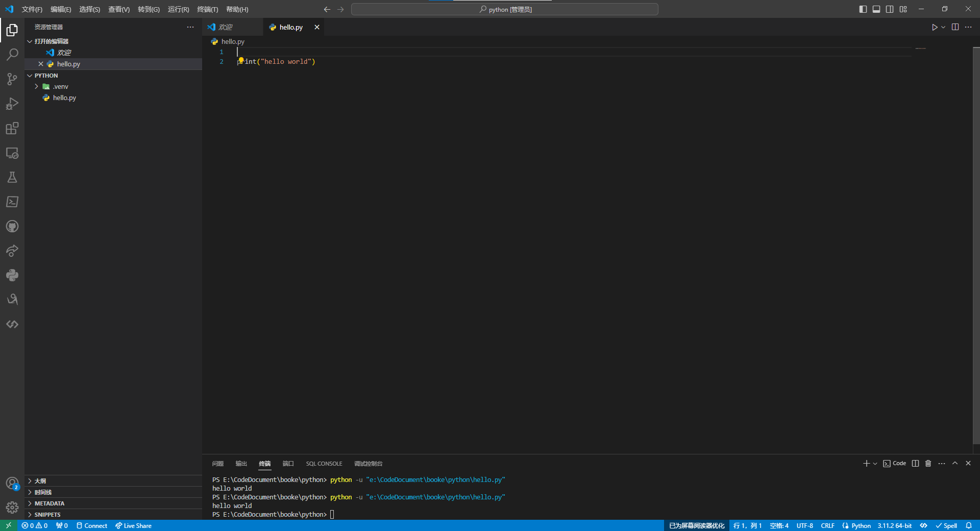The image size is (980, 531).
Task: Open the GitHub view in activity bar
Action: [12, 226]
